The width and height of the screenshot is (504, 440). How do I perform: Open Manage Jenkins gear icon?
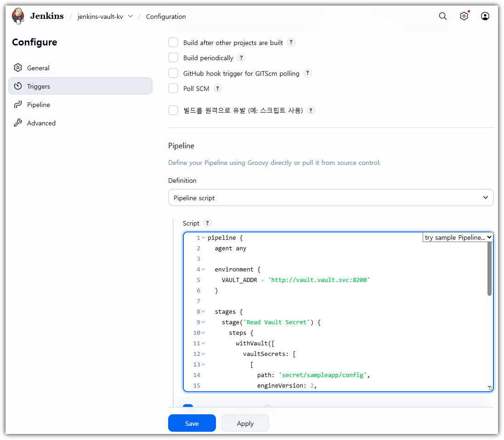pos(464,16)
